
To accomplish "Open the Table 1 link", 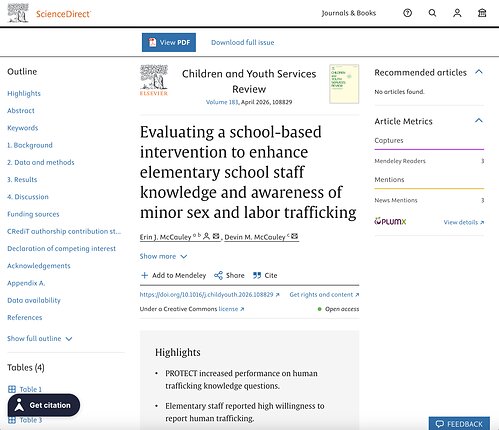I will tap(31, 389).
